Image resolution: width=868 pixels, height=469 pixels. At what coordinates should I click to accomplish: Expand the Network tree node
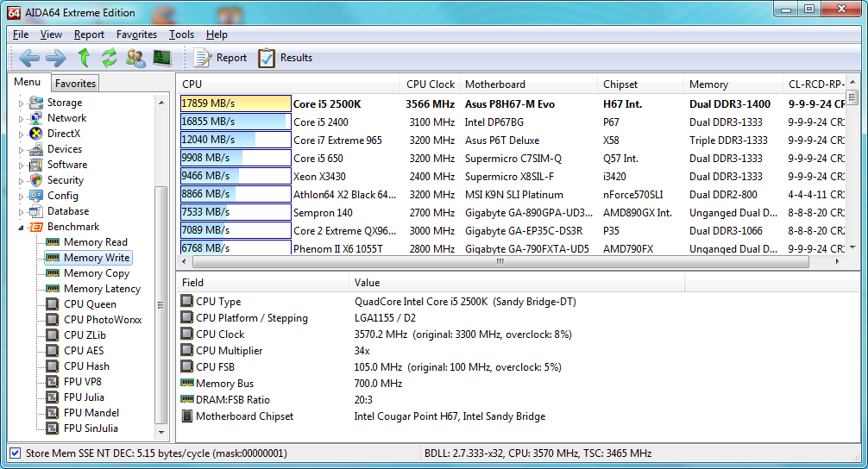21,118
